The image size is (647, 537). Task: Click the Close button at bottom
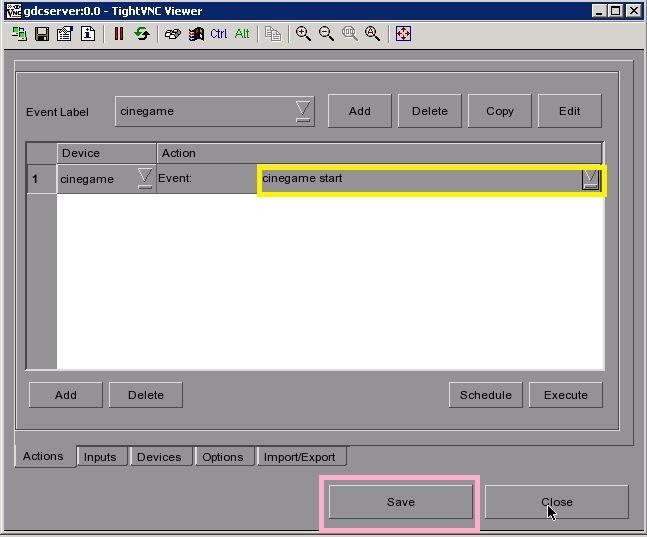(557, 502)
